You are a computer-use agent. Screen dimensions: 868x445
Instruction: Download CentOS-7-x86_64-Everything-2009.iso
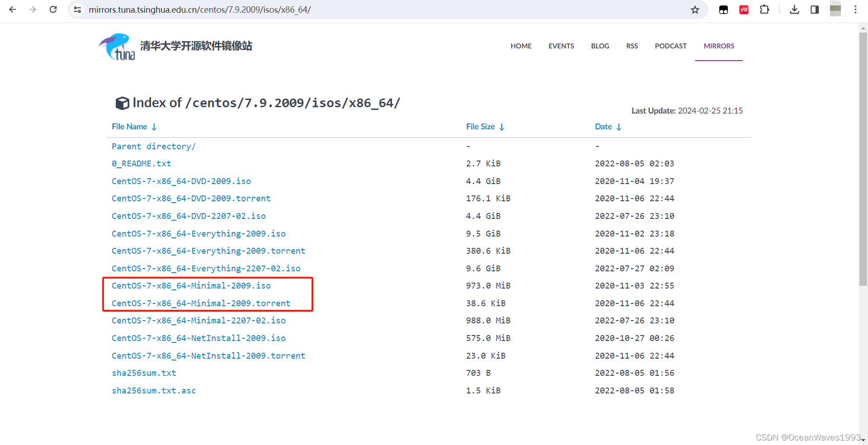click(198, 233)
